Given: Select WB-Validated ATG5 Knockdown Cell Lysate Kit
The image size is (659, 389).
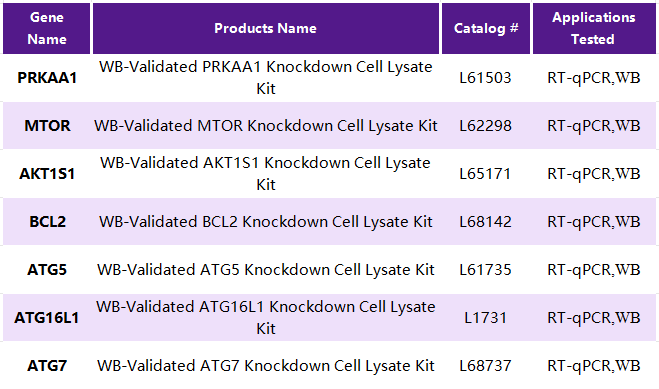Looking at the screenshot, I should 266,269.
